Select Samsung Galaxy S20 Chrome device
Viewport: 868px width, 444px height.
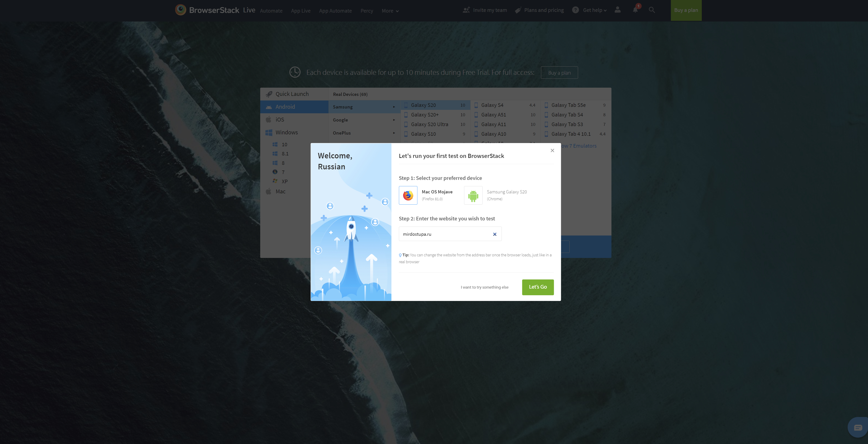pyautogui.click(x=473, y=195)
